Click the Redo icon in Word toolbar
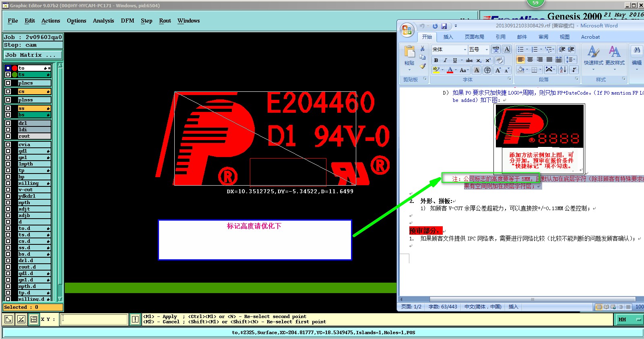Screen dimensions: 644x339 435,26
